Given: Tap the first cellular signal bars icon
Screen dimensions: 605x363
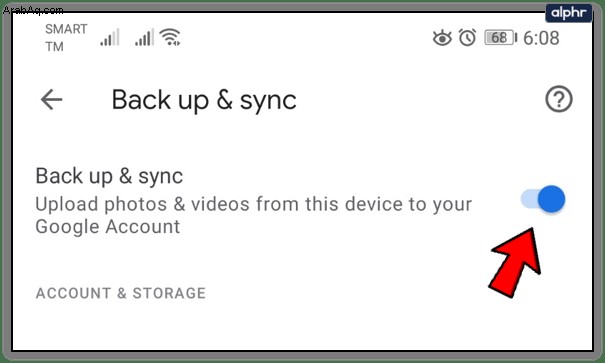Looking at the screenshot, I should click(x=110, y=37).
